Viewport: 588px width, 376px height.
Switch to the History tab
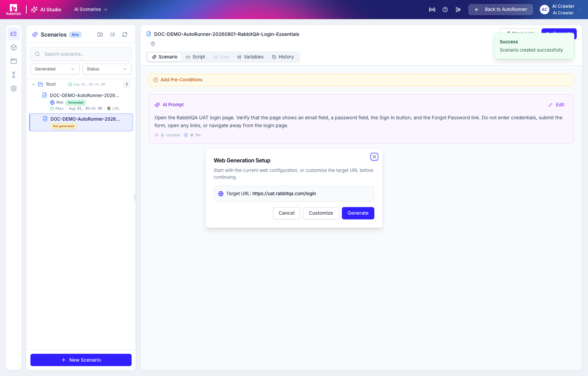click(x=283, y=57)
